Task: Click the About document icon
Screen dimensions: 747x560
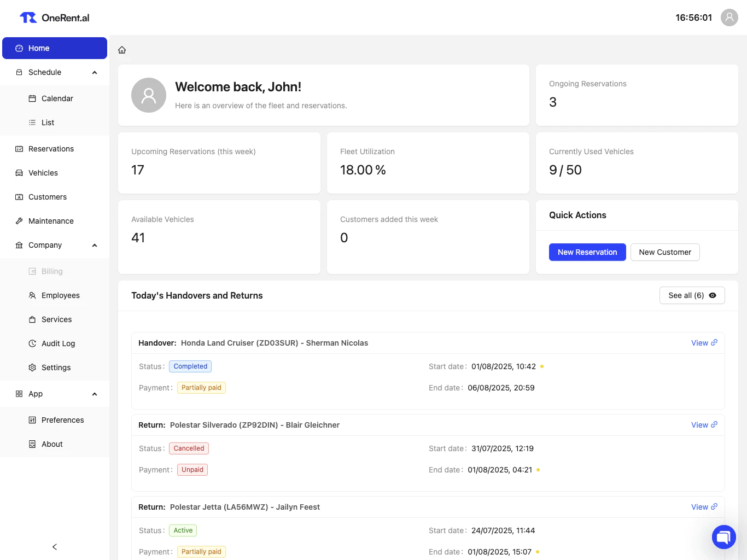Action: [x=32, y=444]
